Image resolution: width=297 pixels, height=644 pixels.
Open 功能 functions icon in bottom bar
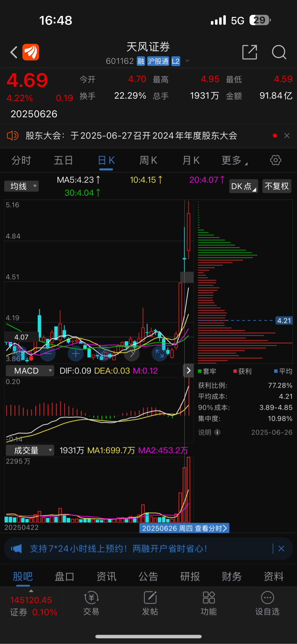[x=209, y=603]
